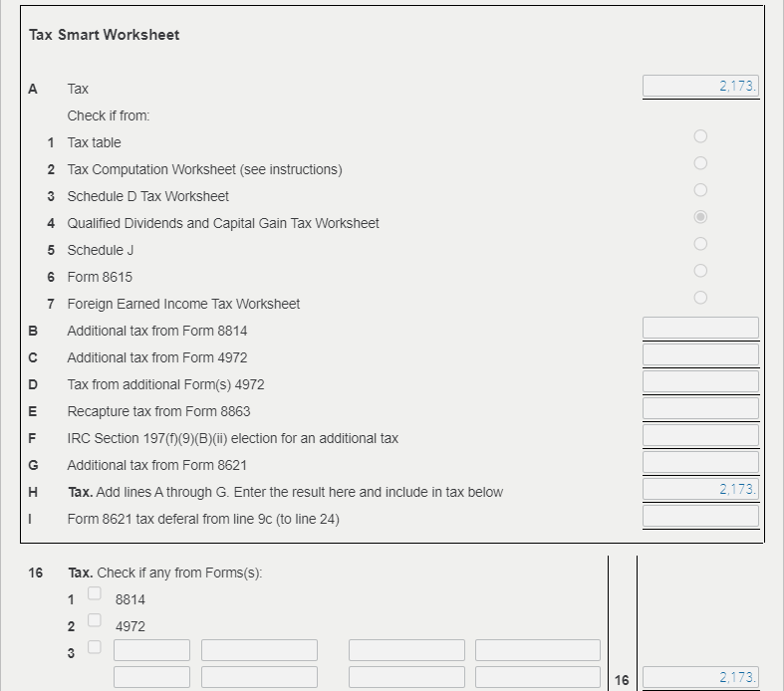Screen dimensions: 784x691
Task: Tick the 4972 checkbox under line 16
Action: [95, 620]
